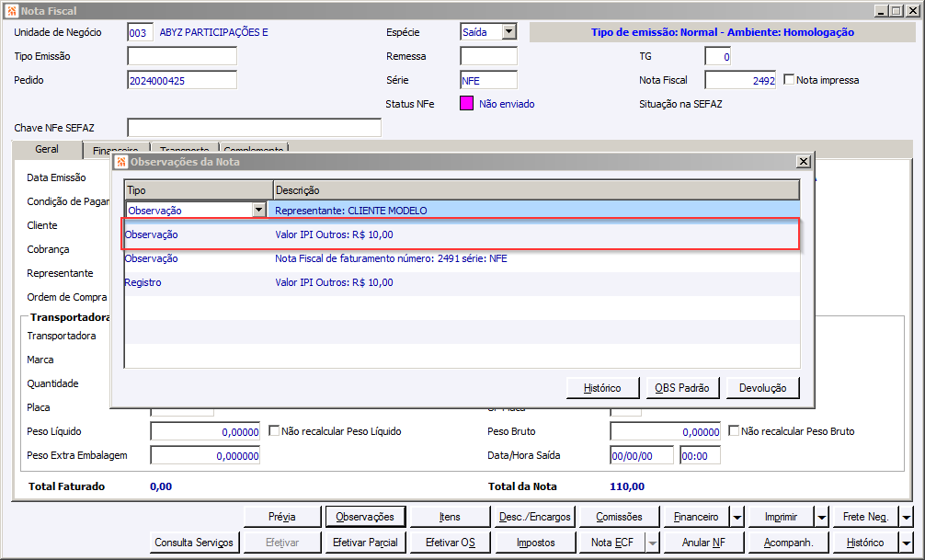Click the Observações da Nota dialog icon
Screen dimensions: 925x560
coord(121,162)
